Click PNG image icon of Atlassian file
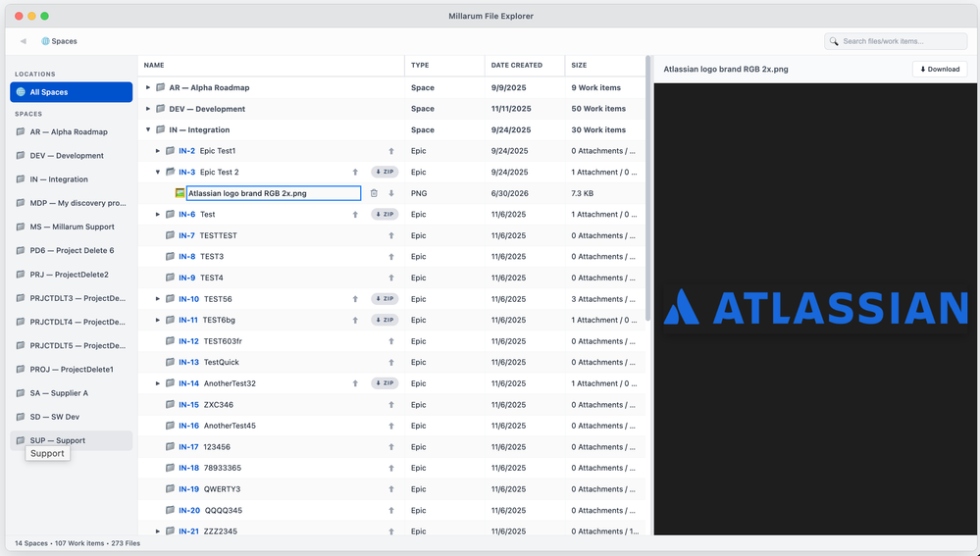 [x=180, y=193]
